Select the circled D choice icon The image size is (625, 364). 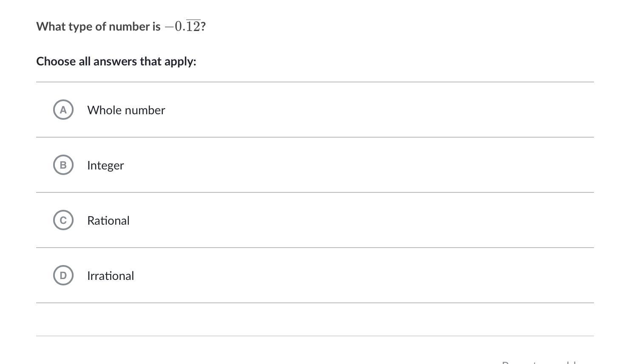(63, 275)
